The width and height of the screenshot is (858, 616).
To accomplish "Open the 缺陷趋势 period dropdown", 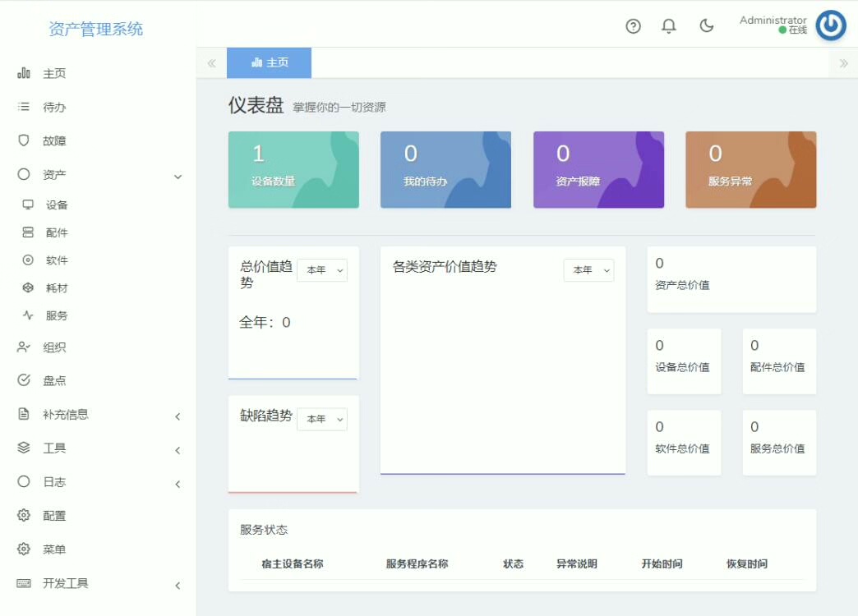I will click(x=321, y=419).
